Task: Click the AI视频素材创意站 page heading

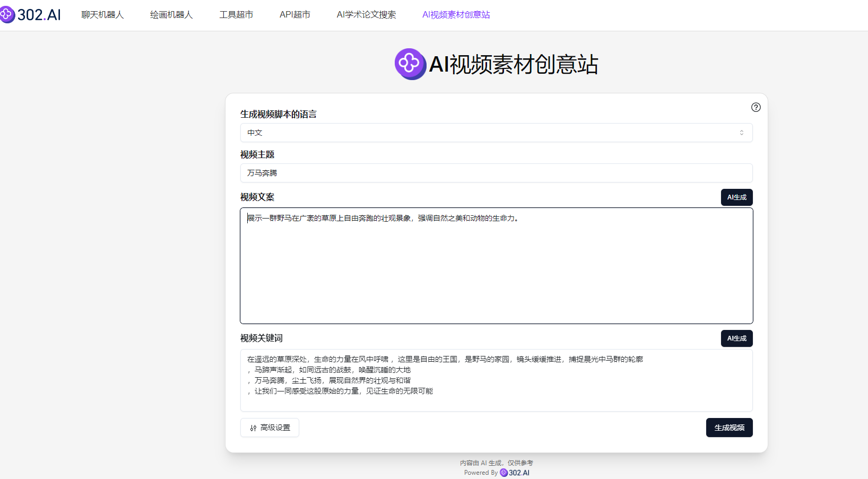Action: 514,64
